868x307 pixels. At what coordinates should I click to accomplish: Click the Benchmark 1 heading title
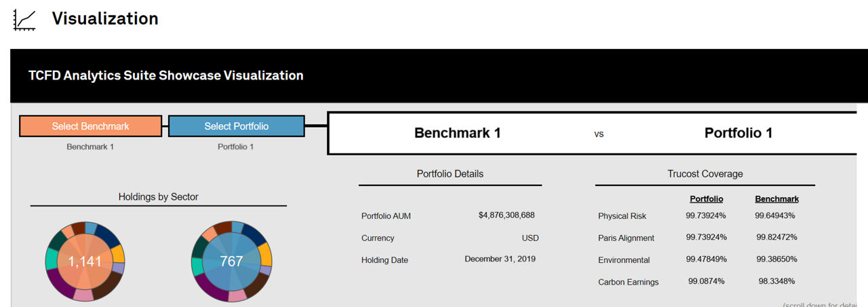click(x=457, y=133)
